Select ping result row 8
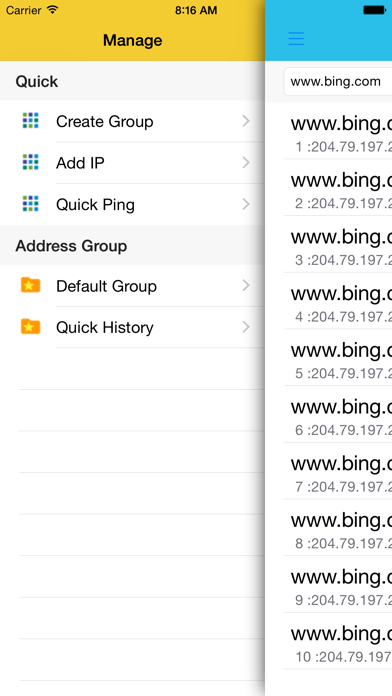The width and height of the screenshot is (392, 696). tap(338, 527)
